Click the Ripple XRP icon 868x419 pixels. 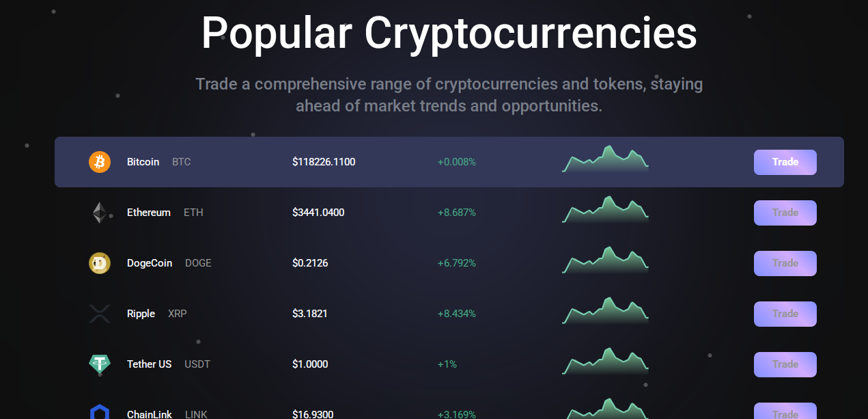coord(100,314)
